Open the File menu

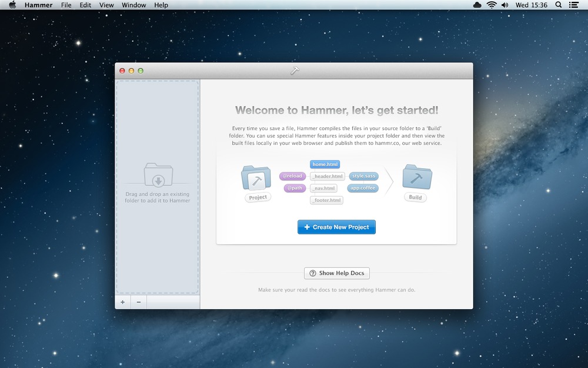point(66,5)
